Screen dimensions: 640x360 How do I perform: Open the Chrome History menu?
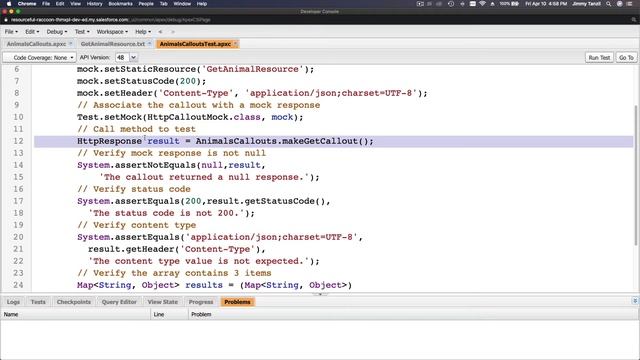[94, 4]
